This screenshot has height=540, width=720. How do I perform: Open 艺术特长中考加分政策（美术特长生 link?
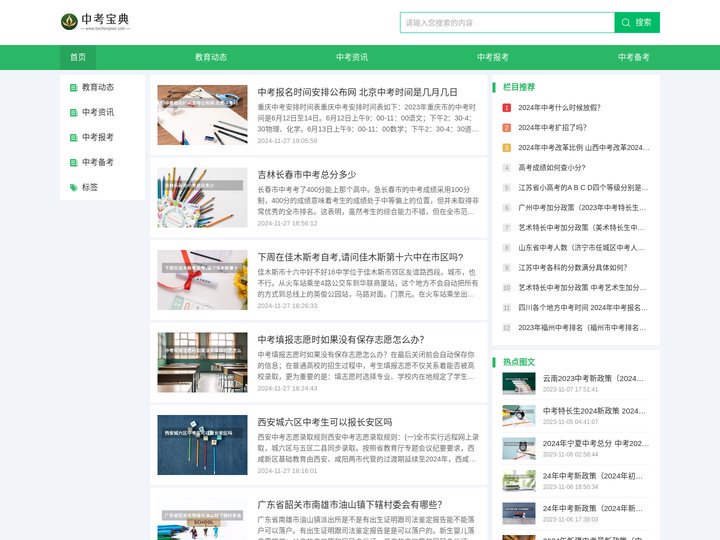pos(581,228)
